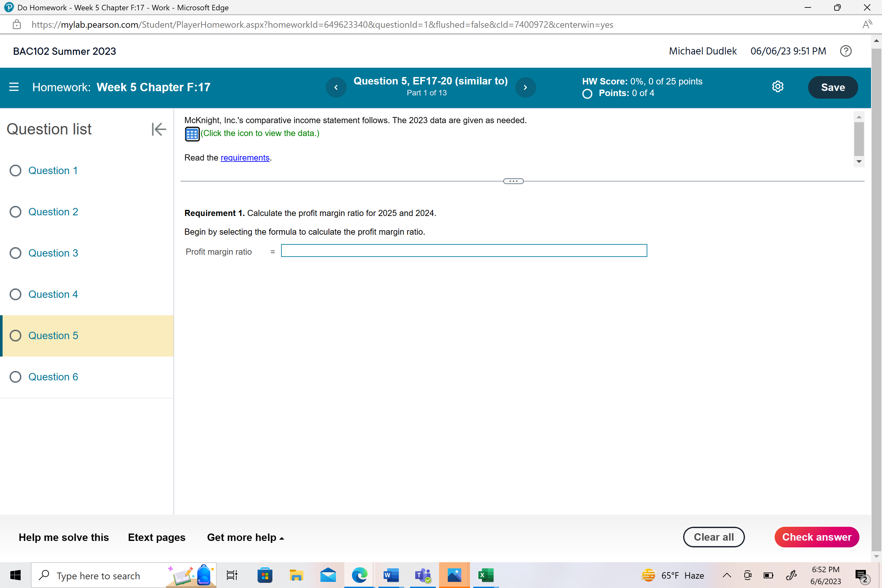The width and height of the screenshot is (882, 588).
Task: Open Excel from the taskbar
Action: click(485, 575)
